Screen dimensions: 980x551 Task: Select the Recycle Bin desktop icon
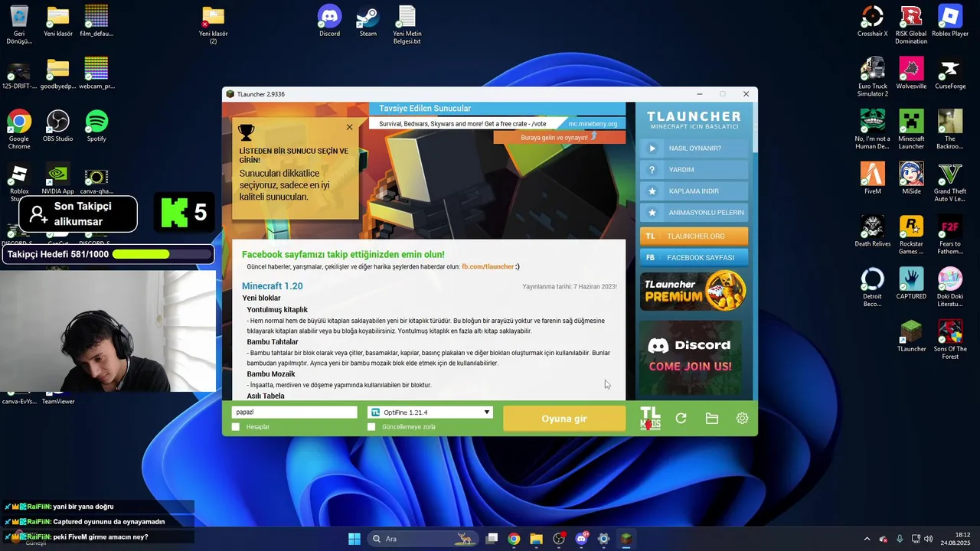pos(19,24)
